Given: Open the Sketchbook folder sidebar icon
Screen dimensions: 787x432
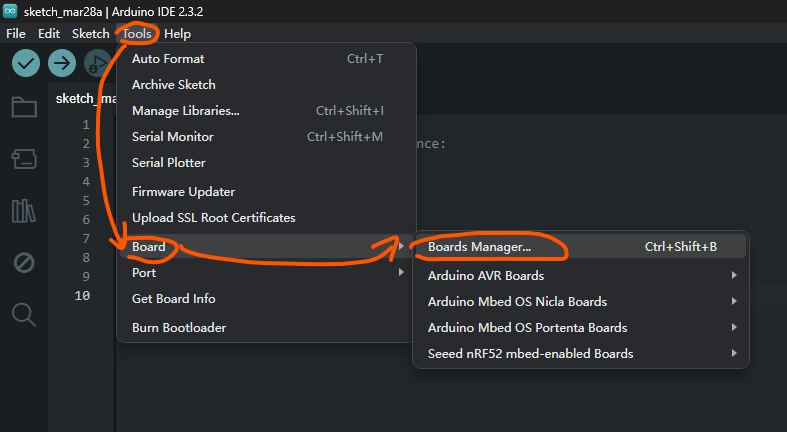Looking at the screenshot, I should (24, 107).
